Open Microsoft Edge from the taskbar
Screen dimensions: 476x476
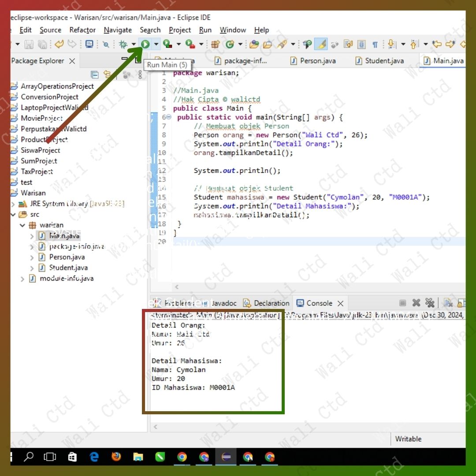94,457
